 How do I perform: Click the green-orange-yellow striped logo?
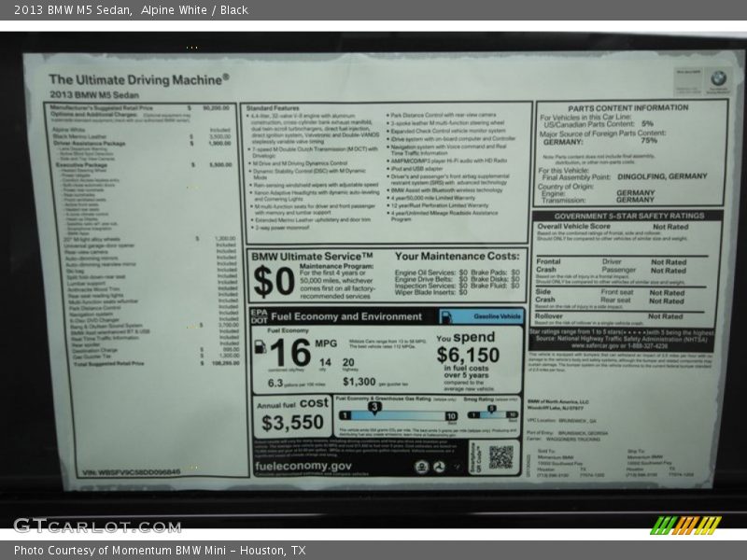(685, 525)
